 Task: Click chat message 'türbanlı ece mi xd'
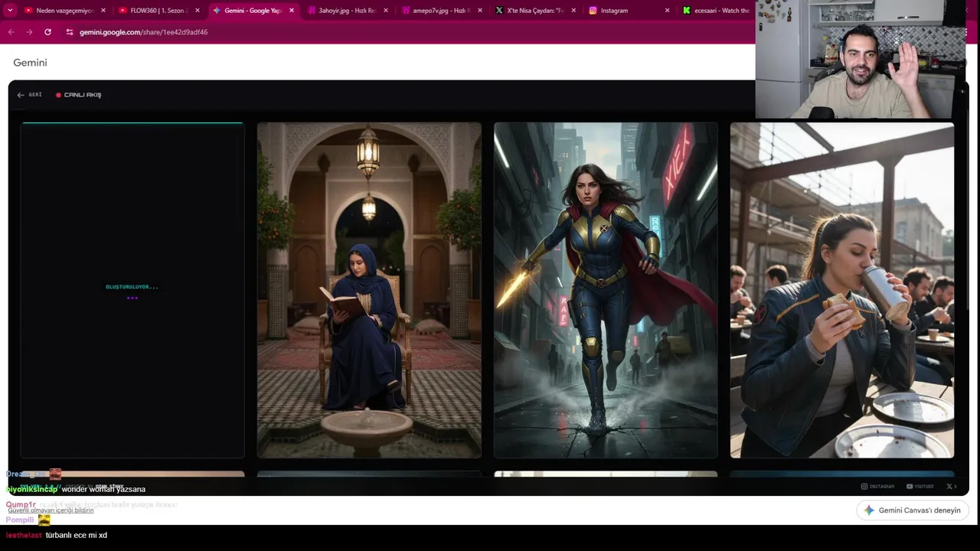coord(77,535)
